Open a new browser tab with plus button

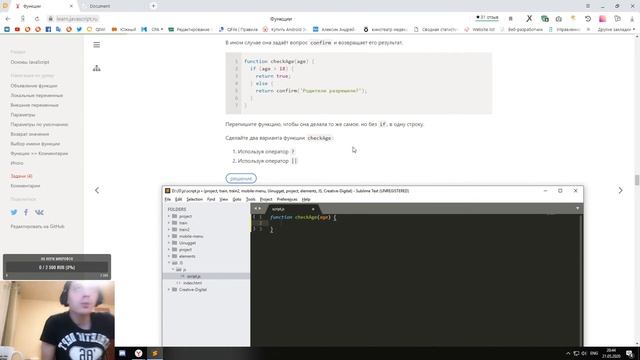153,6
